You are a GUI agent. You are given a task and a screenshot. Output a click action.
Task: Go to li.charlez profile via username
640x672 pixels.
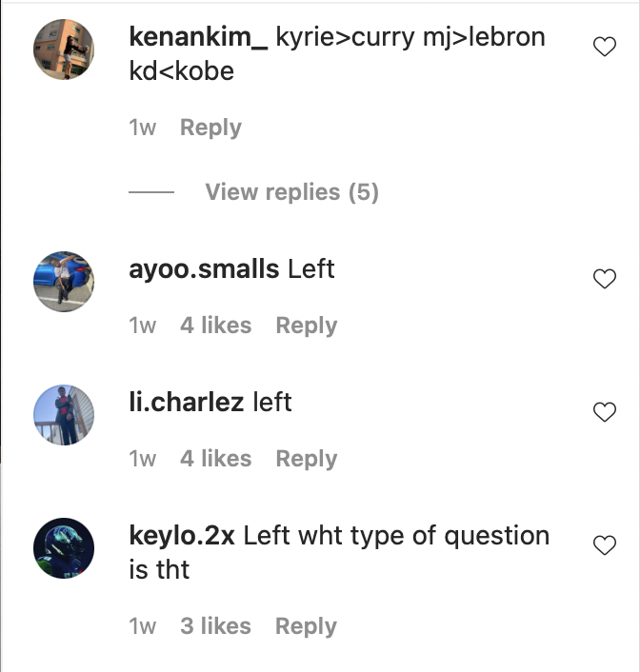pyautogui.click(x=187, y=403)
